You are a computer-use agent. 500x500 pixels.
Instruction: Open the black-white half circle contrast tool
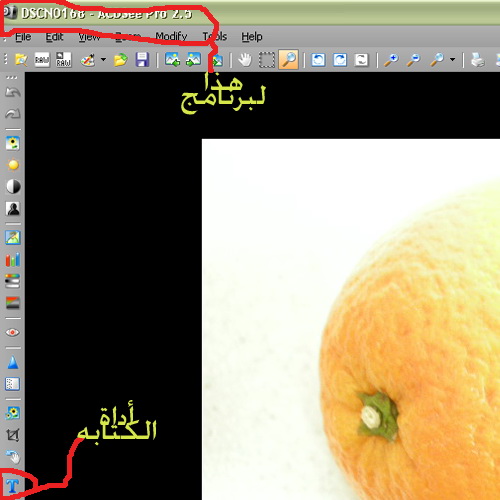pyautogui.click(x=13, y=186)
